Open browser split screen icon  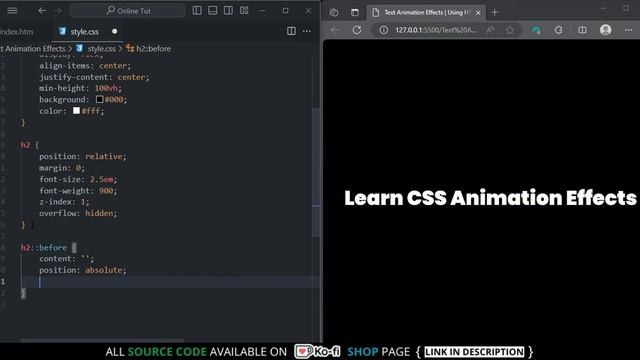(x=582, y=30)
